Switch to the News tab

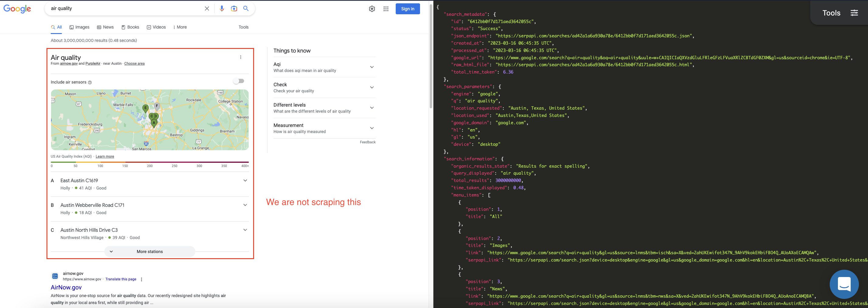coord(105,27)
